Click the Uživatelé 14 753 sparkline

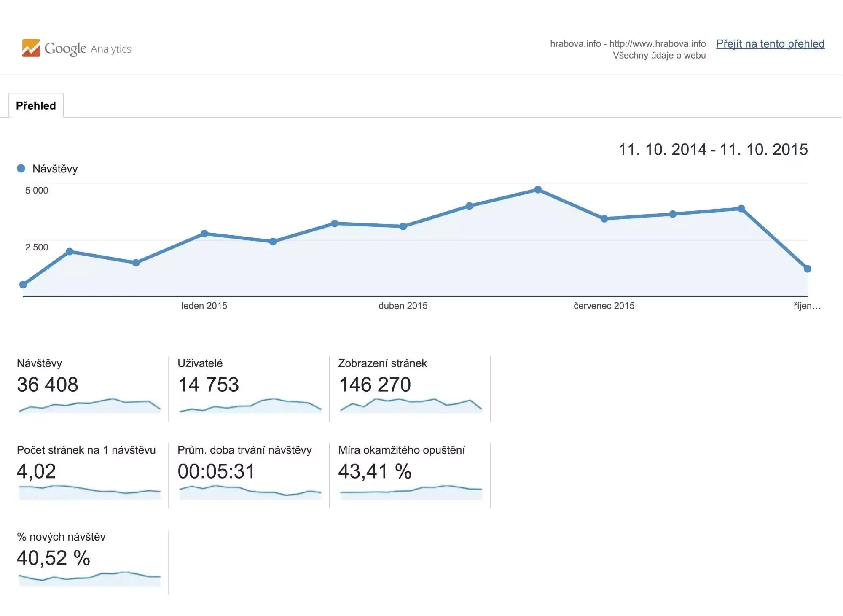250,405
